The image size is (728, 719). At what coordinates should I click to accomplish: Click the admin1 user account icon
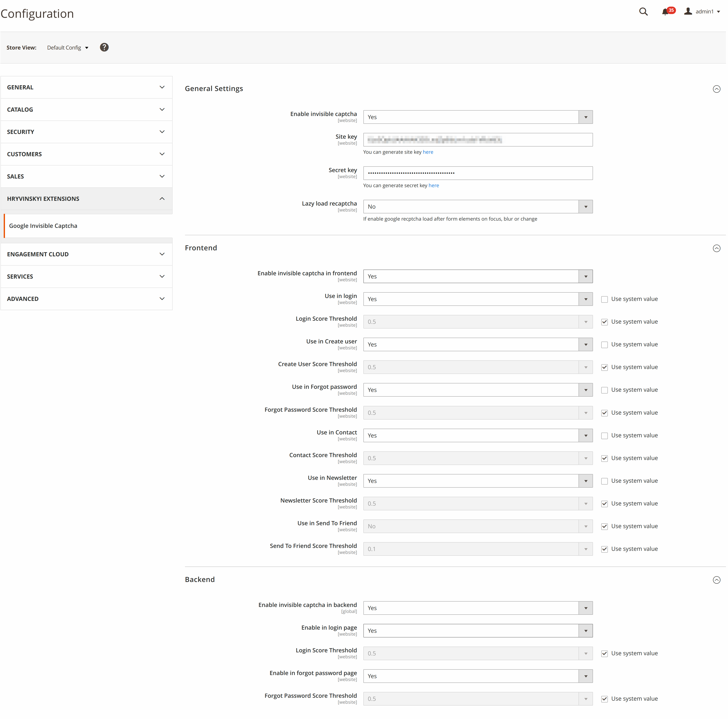(688, 11)
